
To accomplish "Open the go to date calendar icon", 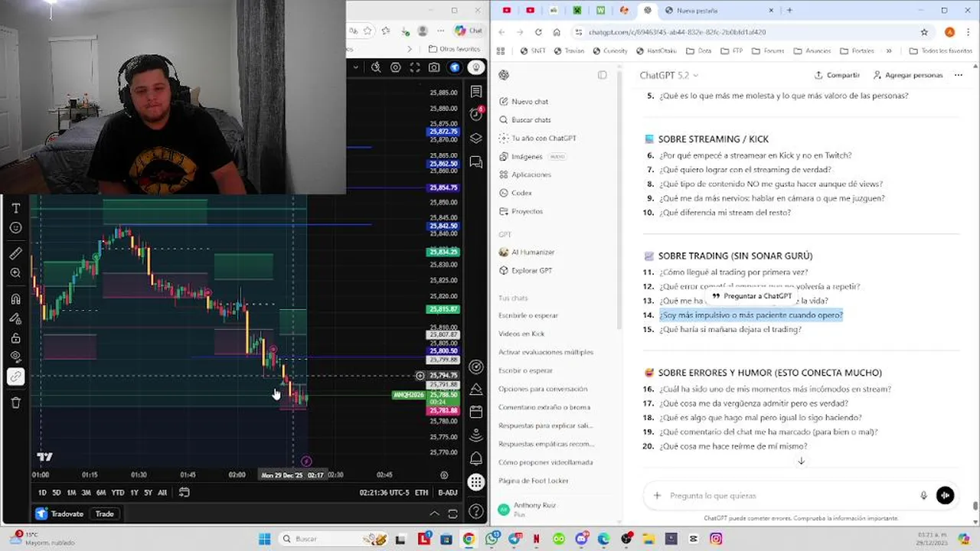I will point(185,493).
